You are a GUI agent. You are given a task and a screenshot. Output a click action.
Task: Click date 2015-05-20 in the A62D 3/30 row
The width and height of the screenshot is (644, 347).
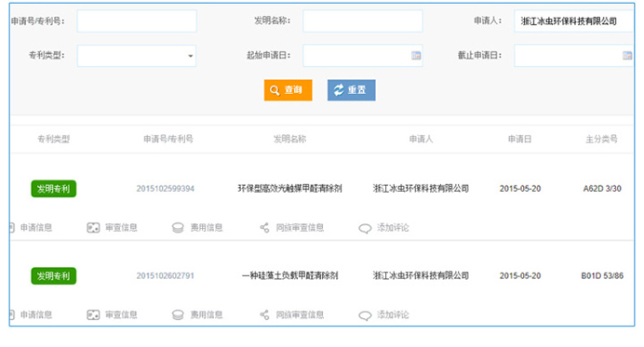pyautogui.click(x=520, y=189)
